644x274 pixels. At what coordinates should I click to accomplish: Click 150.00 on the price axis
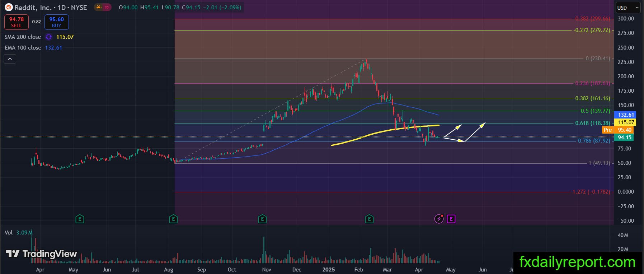pyautogui.click(x=626, y=105)
